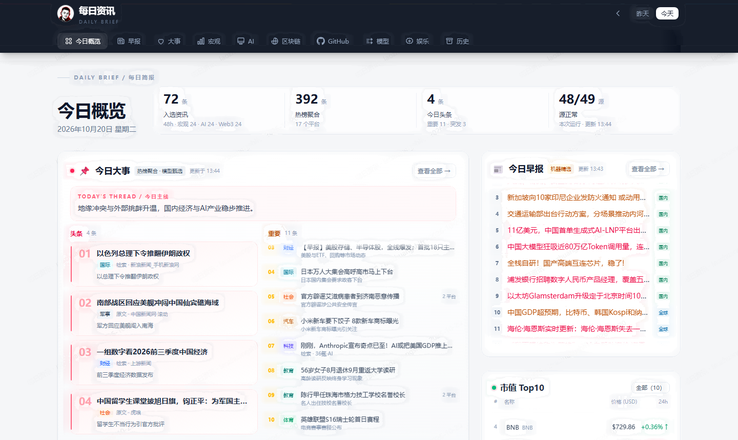The width and height of the screenshot is (738, 440).
Task: Open item 10 英雄联盟S16瑞士轮首日赛程
Action: [361, 423]
